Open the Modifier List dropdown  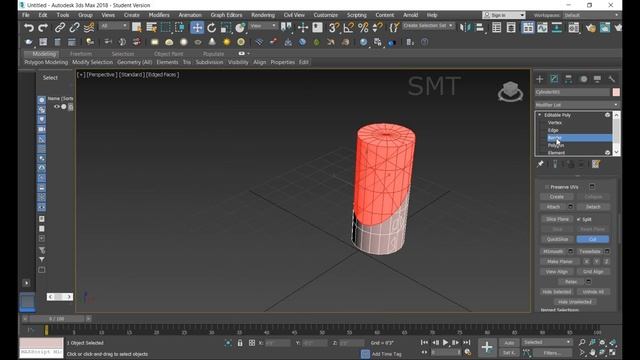(x=577, y=105)
